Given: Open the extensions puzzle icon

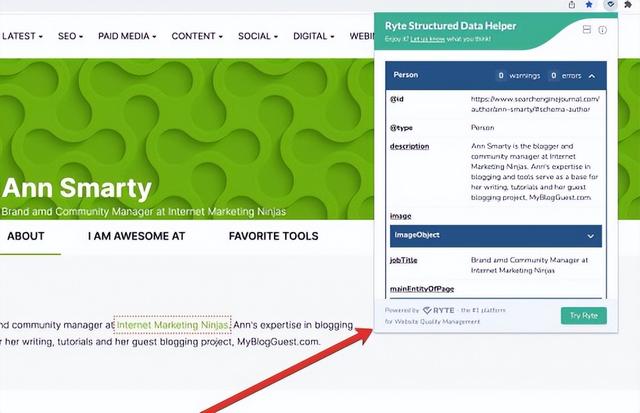Looking at the screenshot, I should [x=628, y=4].
